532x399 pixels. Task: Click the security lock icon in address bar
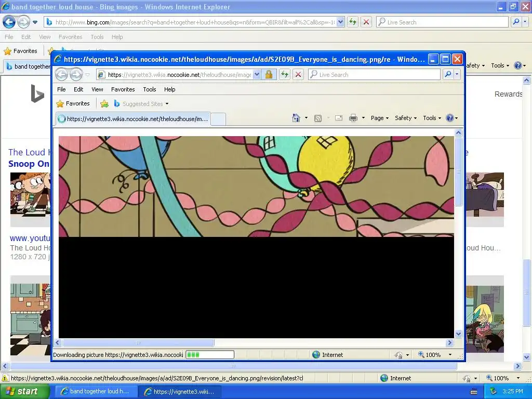click(x=269, y=74)
